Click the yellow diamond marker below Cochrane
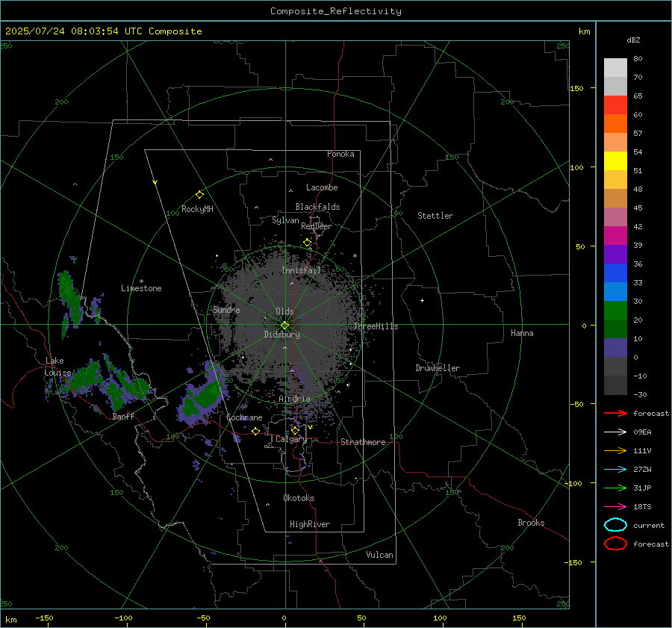672x628 pixels. coord(255,431)
